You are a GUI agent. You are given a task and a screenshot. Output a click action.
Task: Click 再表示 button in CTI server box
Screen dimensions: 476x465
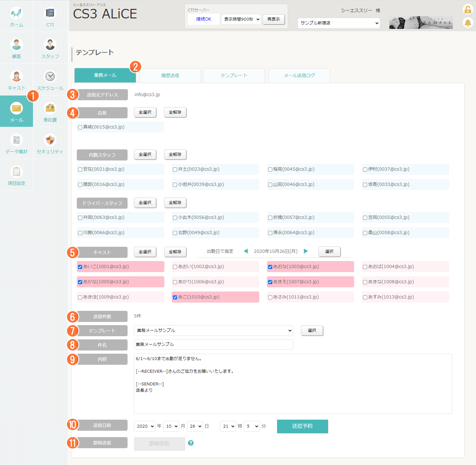pos(274,19)
